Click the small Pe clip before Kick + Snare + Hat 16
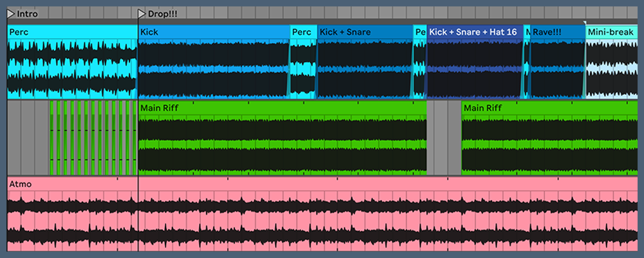This screenshot has width=644, height=258. [420, 62]
